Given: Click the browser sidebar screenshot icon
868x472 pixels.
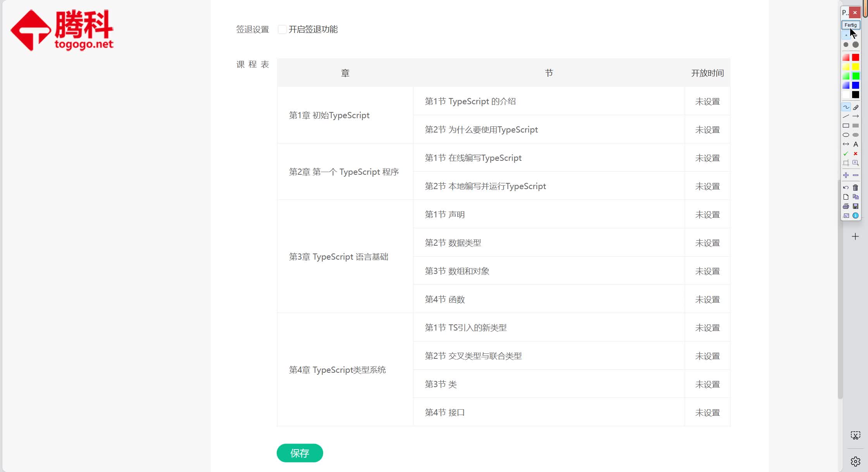Looking at the screenshot, I should [x=856, y=435].
